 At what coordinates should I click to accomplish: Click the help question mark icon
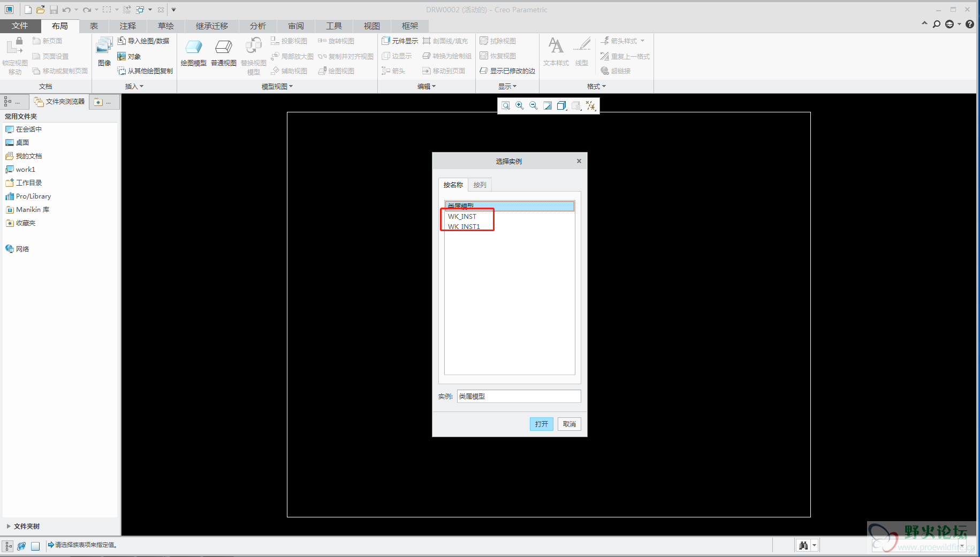tap(970, 24)
